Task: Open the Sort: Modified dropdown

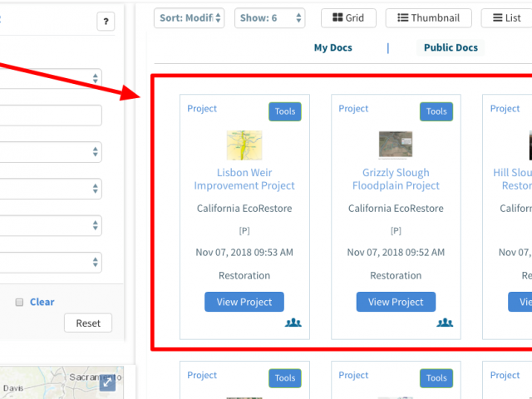Action: 189,18
